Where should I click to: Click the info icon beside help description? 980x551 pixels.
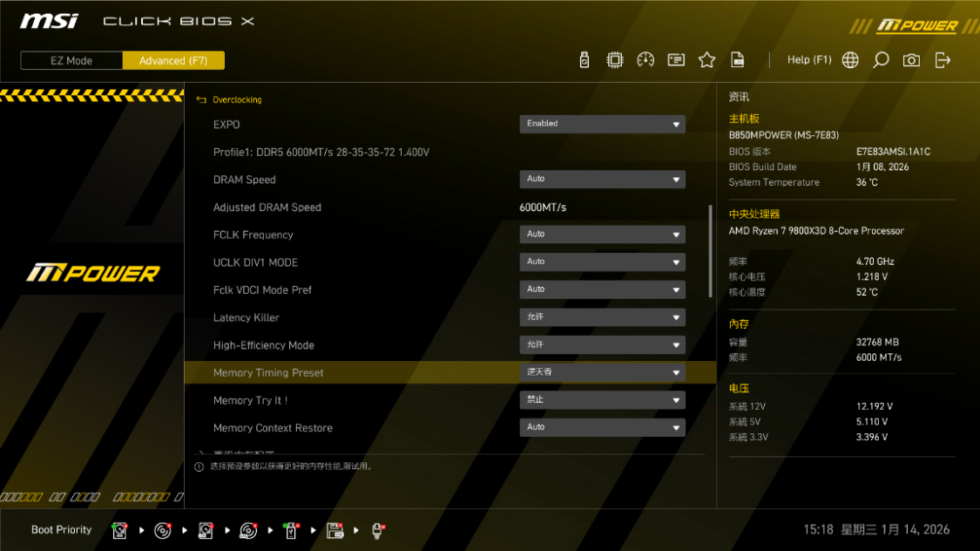pyautogui.click(x=199, y=466)
